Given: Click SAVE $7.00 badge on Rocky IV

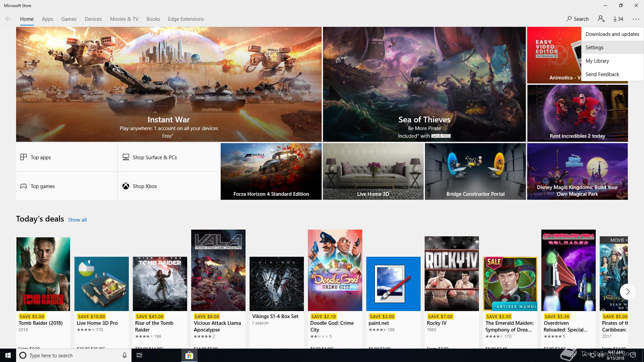Looking at the screenshot, I should pyautogui.click(x=440, y=316).
